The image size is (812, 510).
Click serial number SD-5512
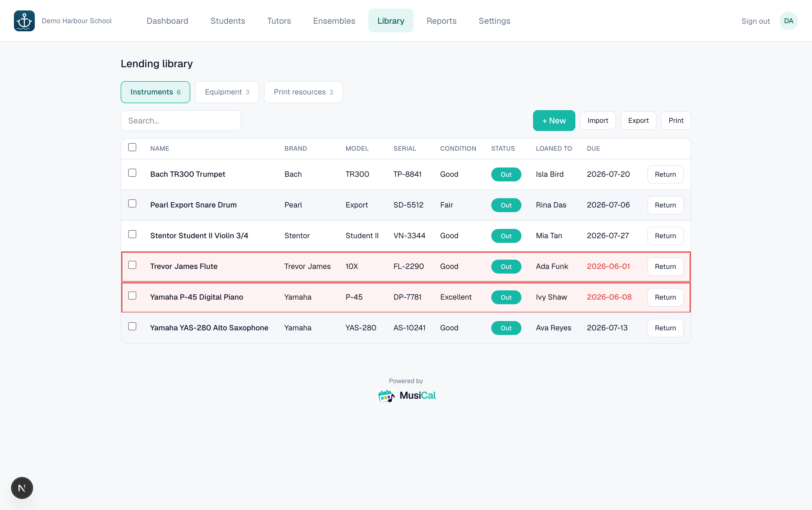(x=408, y=205)
